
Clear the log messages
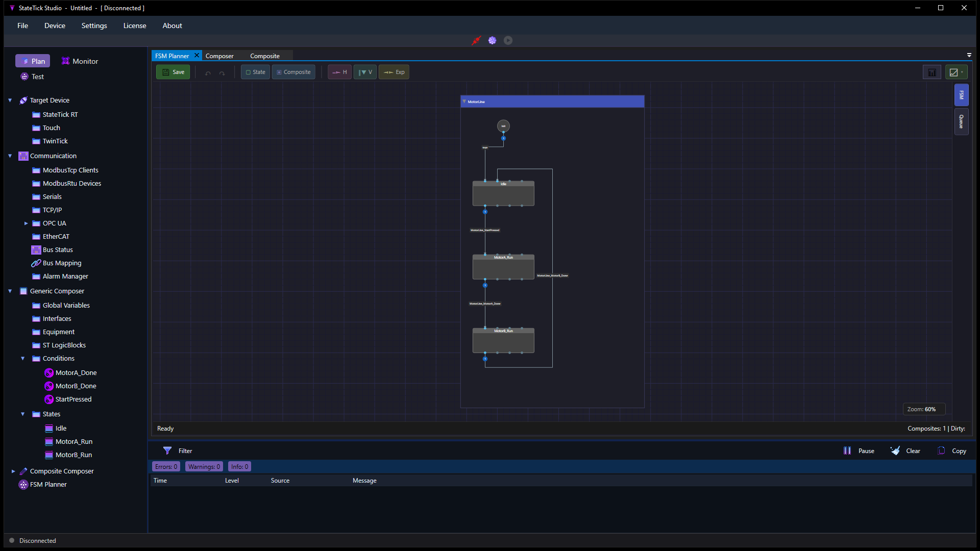click(x=905, y=451)
